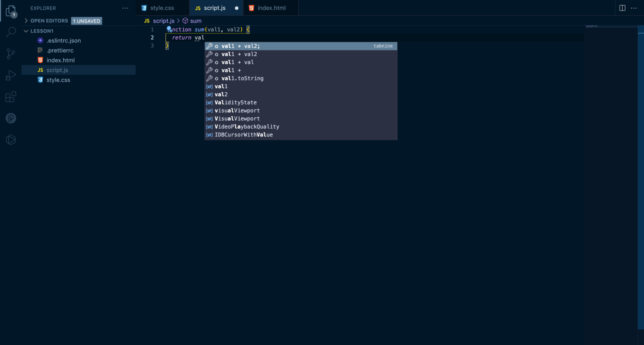Click the unsaved dot on script.js tab
The width and height of the screenshot is (644, 345).
point(237,8)
